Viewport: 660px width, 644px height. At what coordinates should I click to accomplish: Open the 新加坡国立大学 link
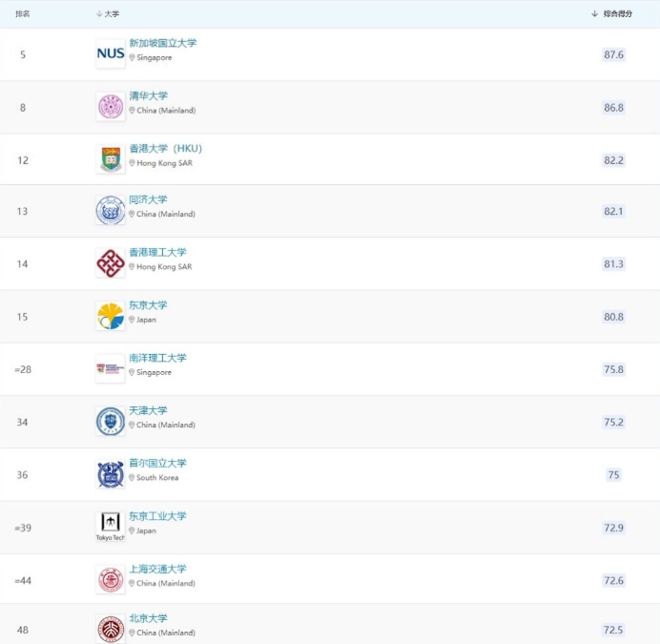pyautogui.click(x=162, y=43)
